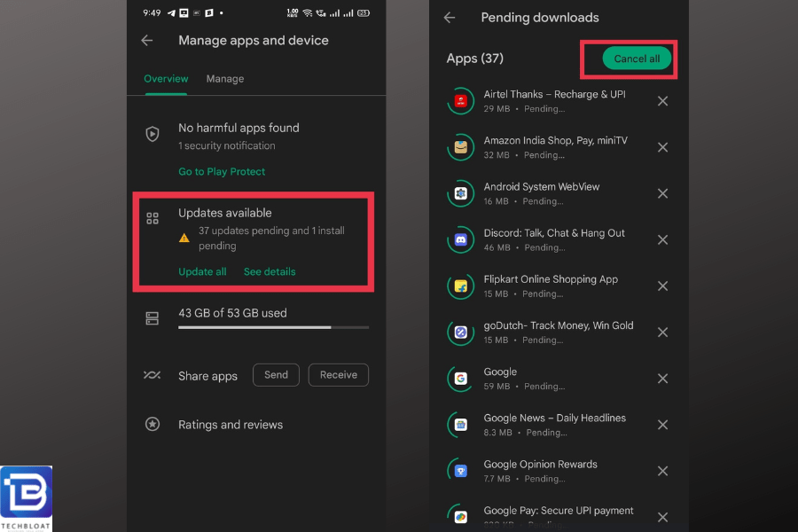Select Google Pay: Secure UPI payment title
Viewport: 798px width, 532px height.
coord(559,511)
